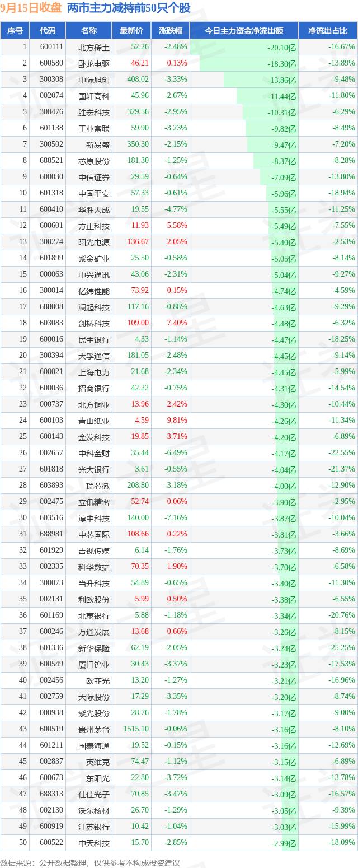The width and height of the screenshot is (358, 868).
Task: Select the stock name 厦门钨业
Action: 94,664
